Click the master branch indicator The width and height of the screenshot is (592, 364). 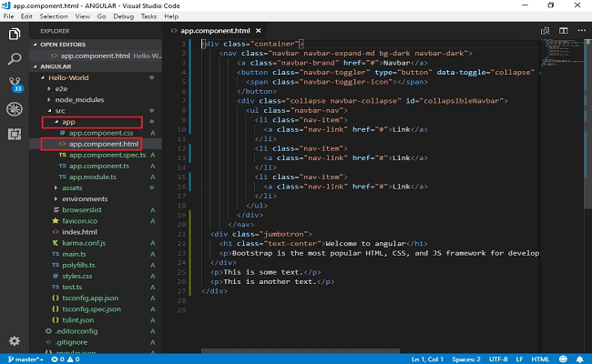tap(26, 359)
